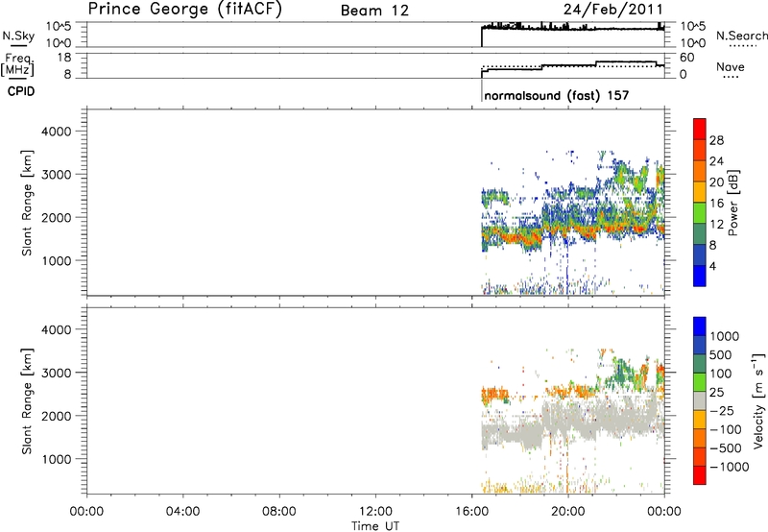Click the CPID row label
This screenshot has width=768, height=532.
tap(21, 91)
